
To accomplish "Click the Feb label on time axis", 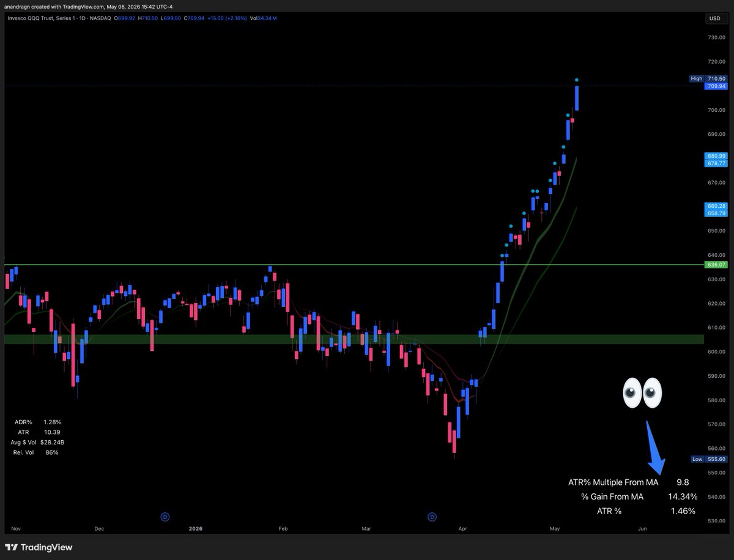I will coord(283,528).
